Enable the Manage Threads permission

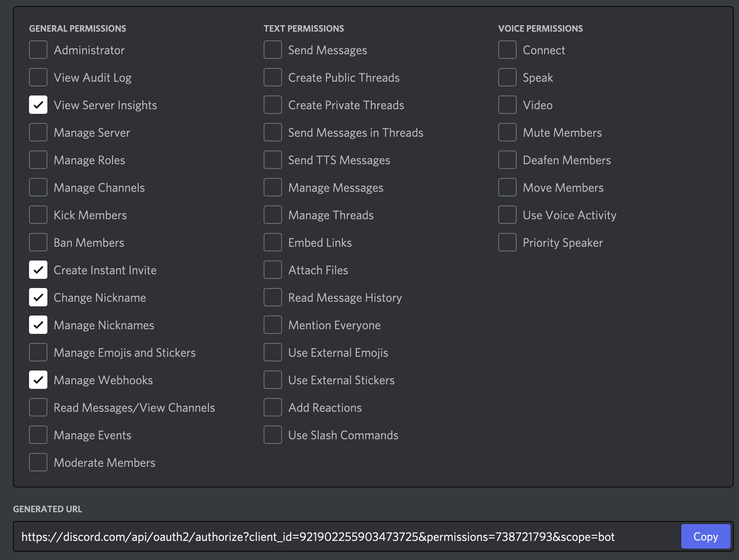coord(273,215)
